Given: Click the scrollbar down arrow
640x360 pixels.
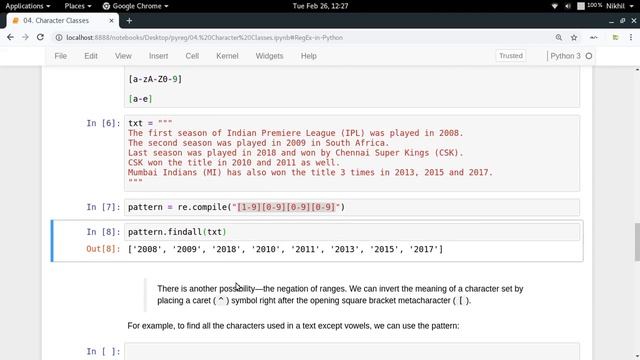Looking at the screenshot, I should (637, 356).
